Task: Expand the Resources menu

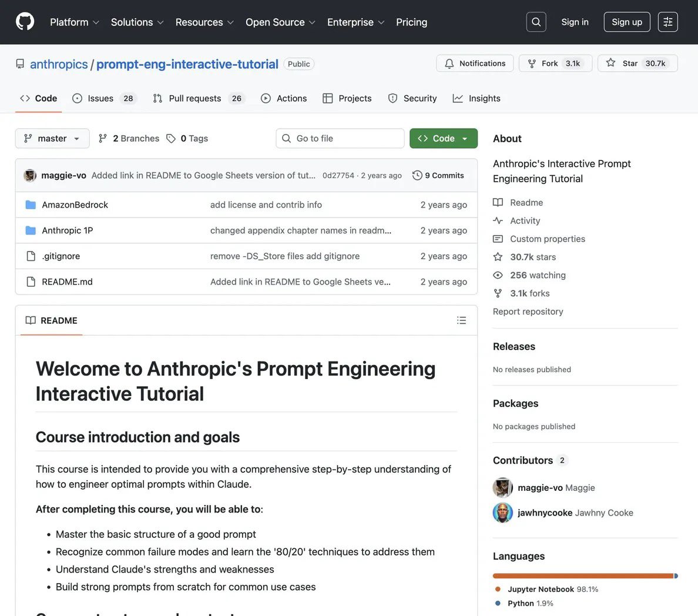Action: (204, 22)
